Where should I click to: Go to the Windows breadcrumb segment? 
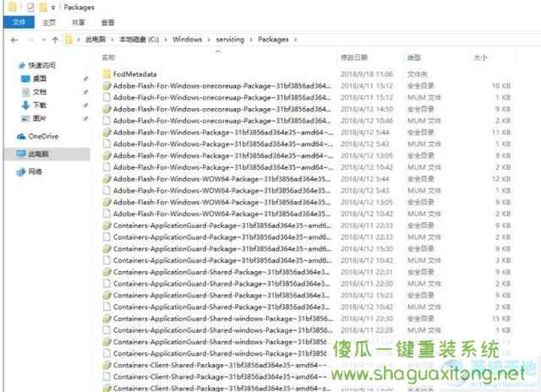(x=188, y=40)
